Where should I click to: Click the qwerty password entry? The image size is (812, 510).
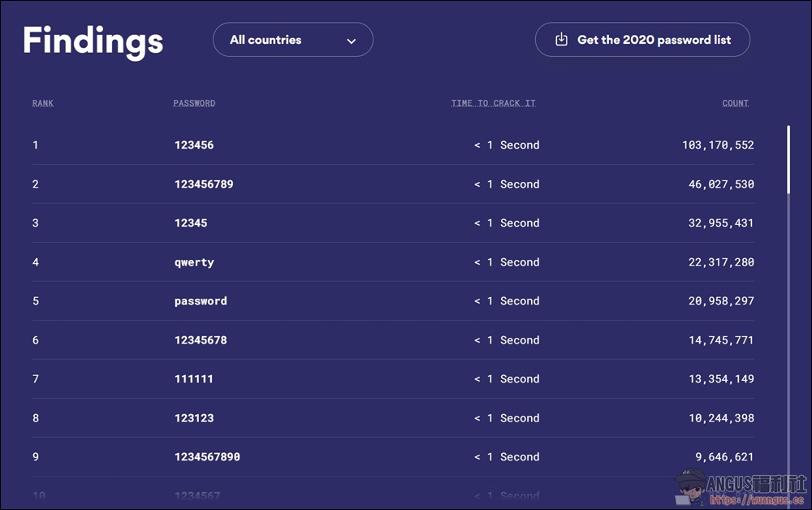click(x=194, y=262)
